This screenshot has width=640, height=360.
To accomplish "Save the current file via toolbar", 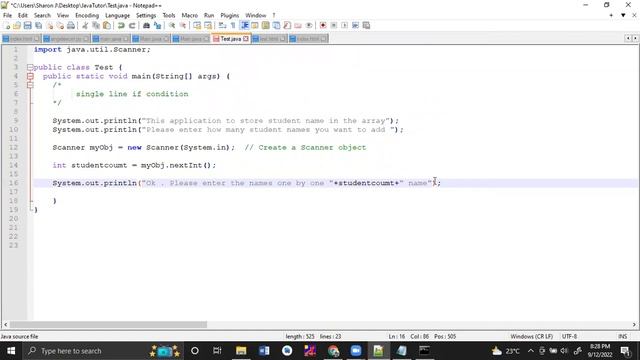I will [x=27, y=25].
